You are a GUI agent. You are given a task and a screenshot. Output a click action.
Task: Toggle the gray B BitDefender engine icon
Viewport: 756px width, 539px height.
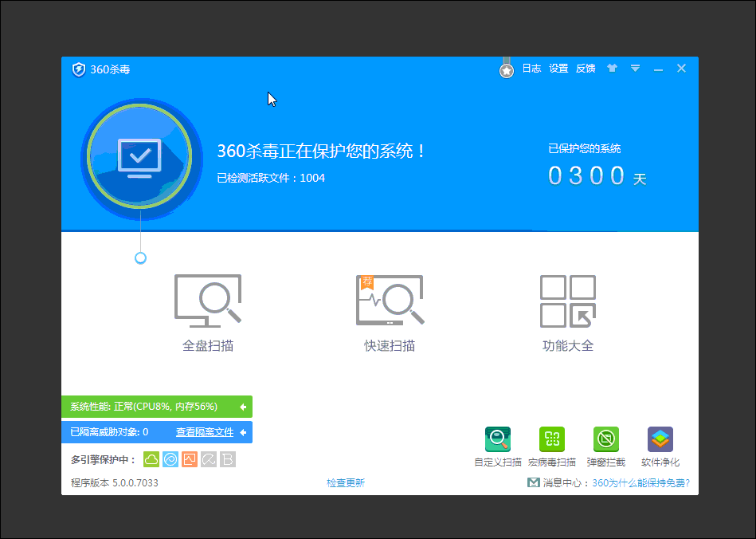(x=228, y=459)
